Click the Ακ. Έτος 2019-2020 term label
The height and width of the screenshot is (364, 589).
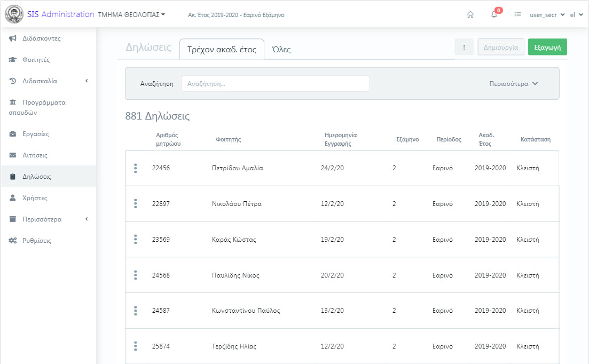(236, 15)
